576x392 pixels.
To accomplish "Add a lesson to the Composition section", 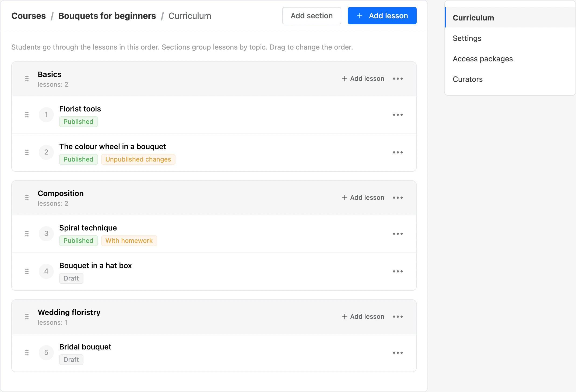I will (363, 198).
